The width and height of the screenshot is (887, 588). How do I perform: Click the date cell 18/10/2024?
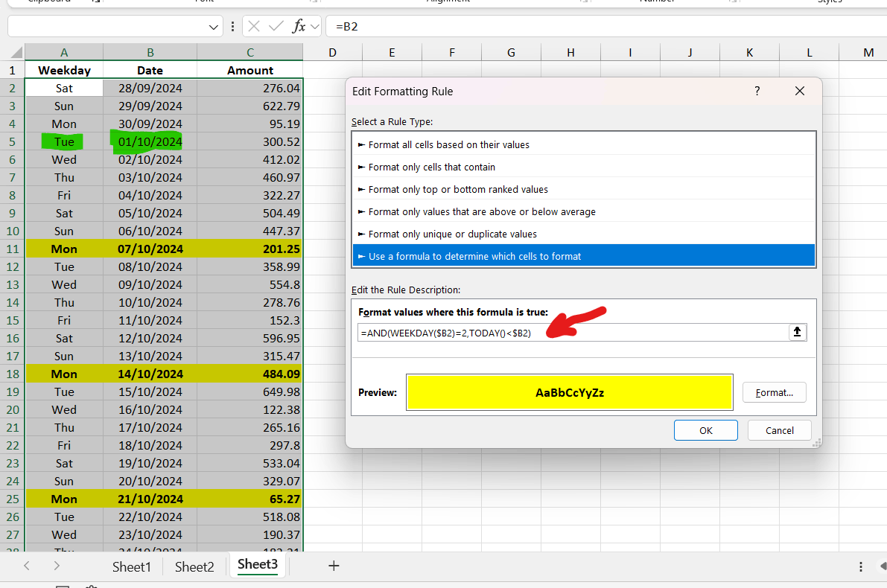pos(150,446)
